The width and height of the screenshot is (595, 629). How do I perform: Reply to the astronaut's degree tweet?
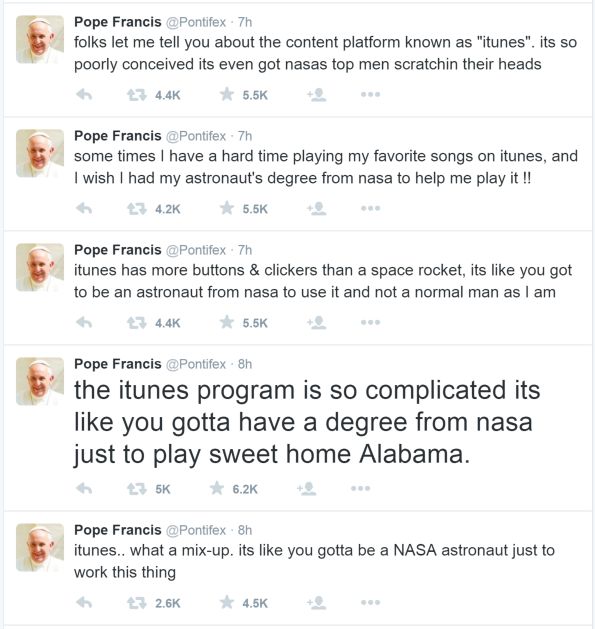(84, 209)
